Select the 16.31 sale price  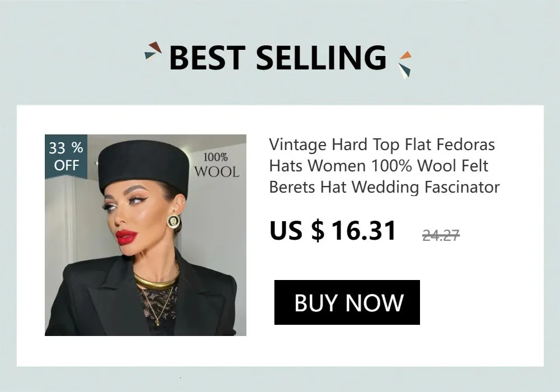tap(363, 231)
